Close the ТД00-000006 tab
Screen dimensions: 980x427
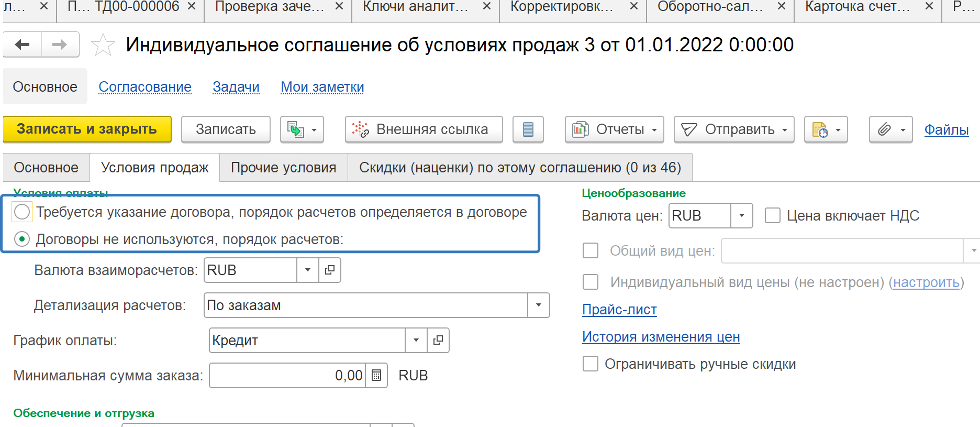[x=192, y=6]
